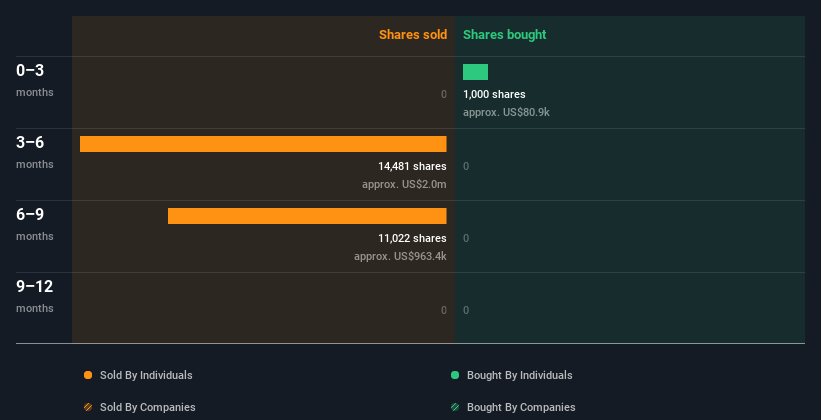Click the 14,481 shares value

point(413,166)
